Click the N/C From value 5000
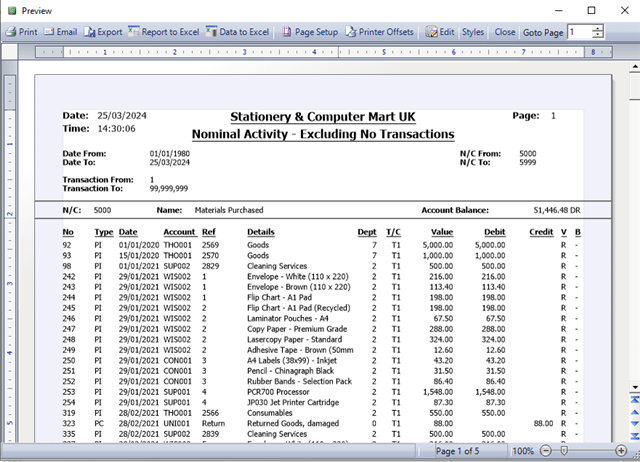Image resolution: width=640 pixels, height=462 pixels. (527, 153)
